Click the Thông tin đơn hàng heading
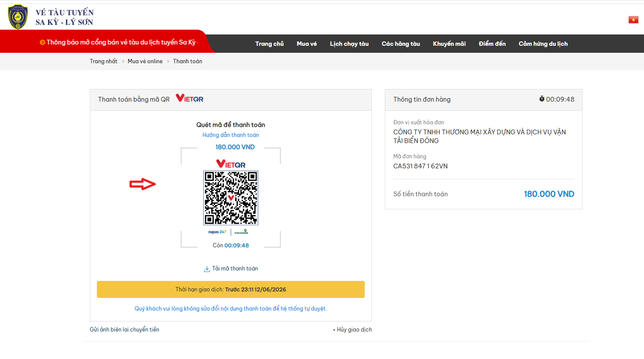Screen dimensions: 644x359 422,99
